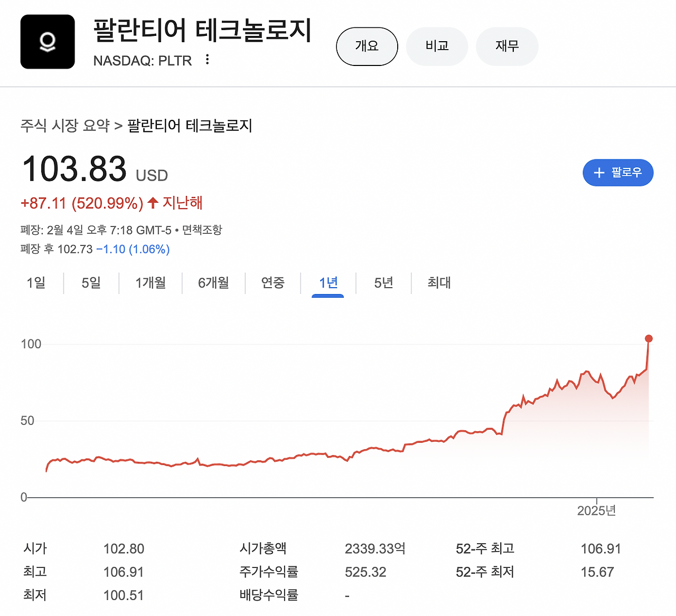Select the 개요 tab
The width and height of the screenshot is (676, 616).
(x=367, y=46)
